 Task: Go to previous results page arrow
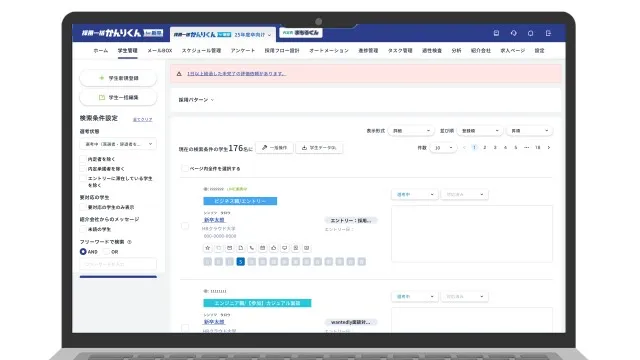click(x=464, y=147)
